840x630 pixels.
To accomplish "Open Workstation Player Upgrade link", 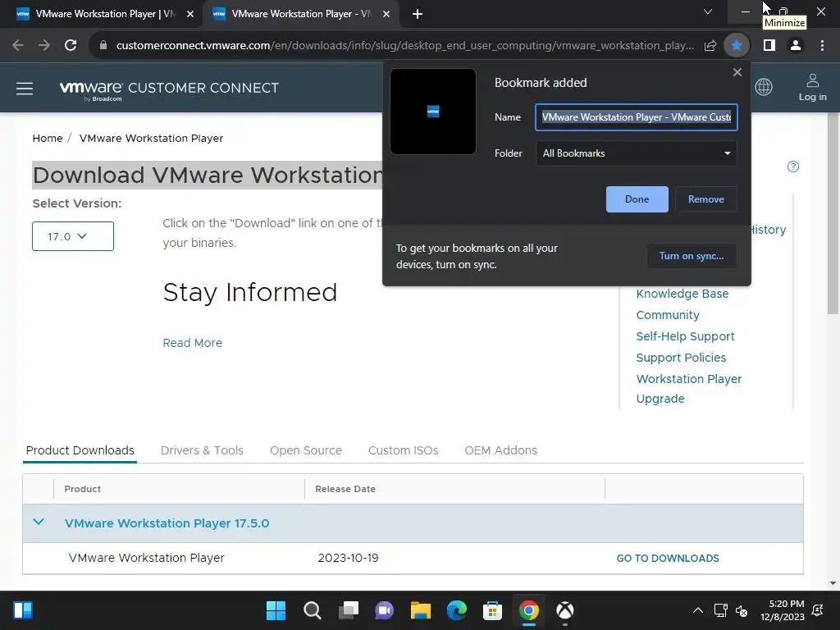I will click(x=689, y=388).
